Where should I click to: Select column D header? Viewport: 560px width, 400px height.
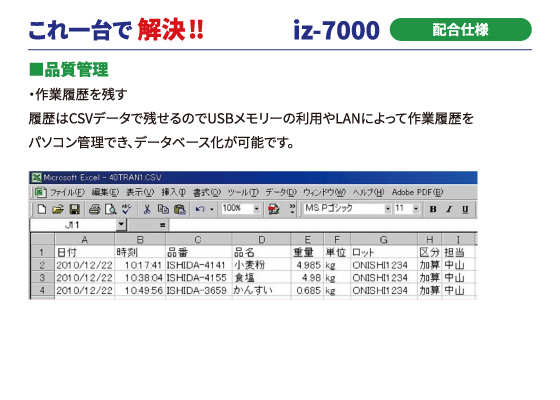[x=261, y=239]
